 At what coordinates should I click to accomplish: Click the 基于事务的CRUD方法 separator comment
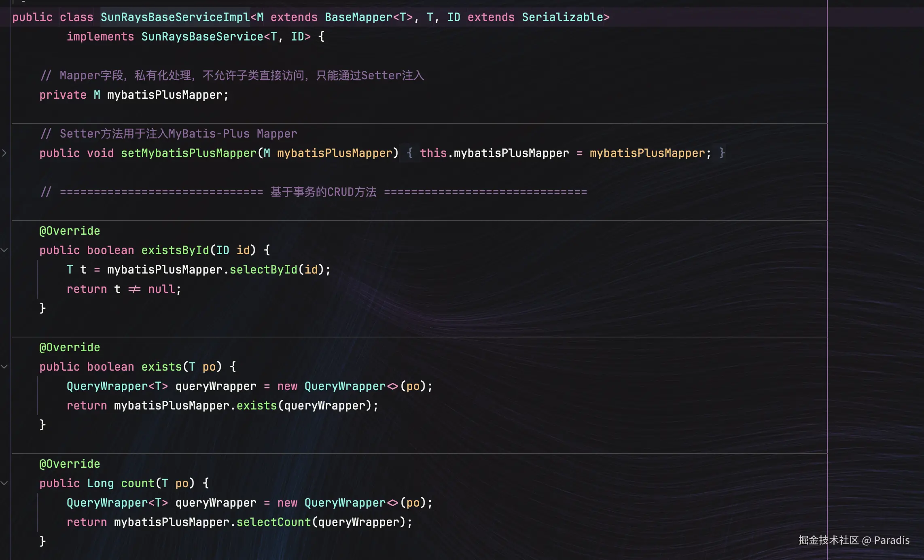(323, 192)
